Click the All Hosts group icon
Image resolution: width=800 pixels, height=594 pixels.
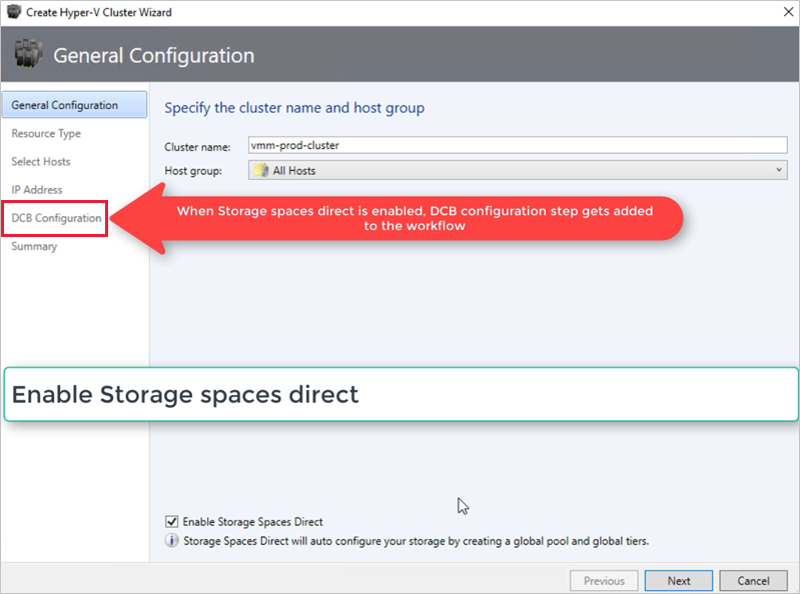(x=262, y=170)
